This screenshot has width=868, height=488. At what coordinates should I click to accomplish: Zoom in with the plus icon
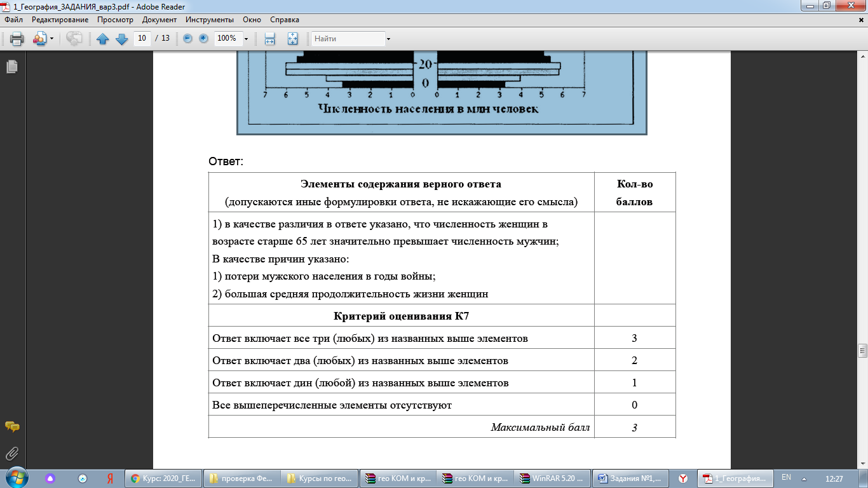point(203,38)
